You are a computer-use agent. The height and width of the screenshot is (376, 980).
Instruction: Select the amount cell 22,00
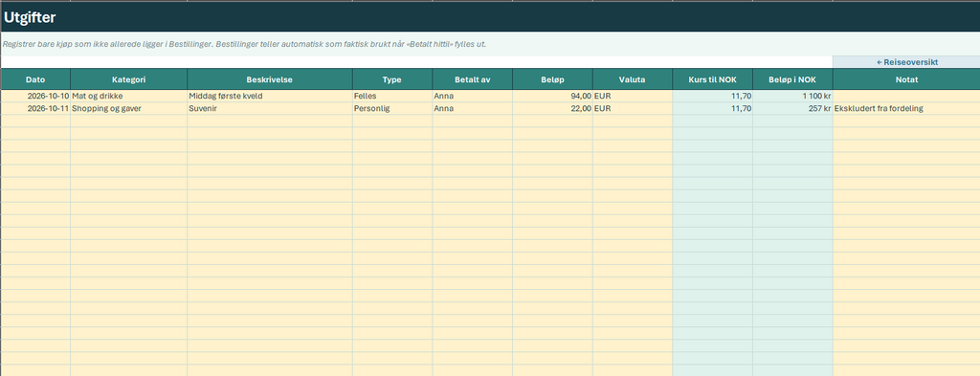tap(552, 109)
